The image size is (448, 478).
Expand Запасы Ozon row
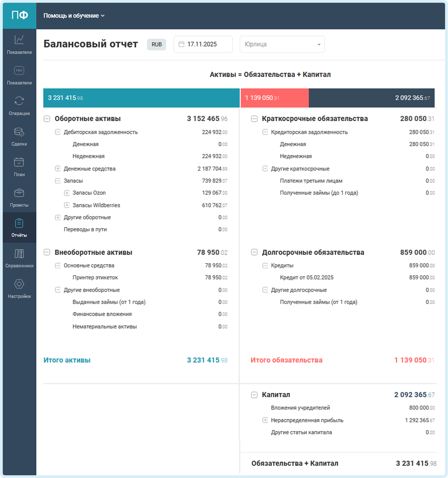point(66,193)
